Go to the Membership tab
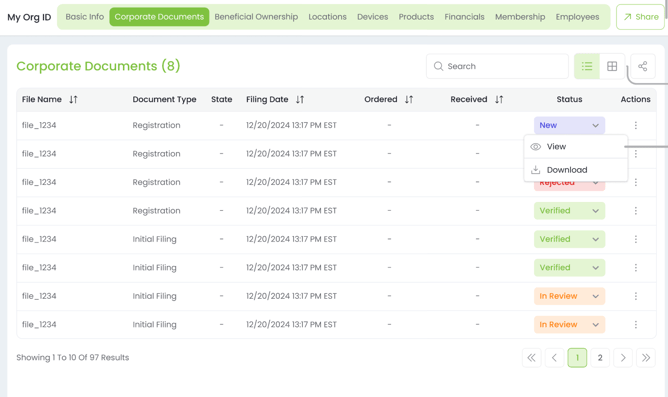Image resolution: width=668 pixels, height=397 pixels. tap(520, 17)
